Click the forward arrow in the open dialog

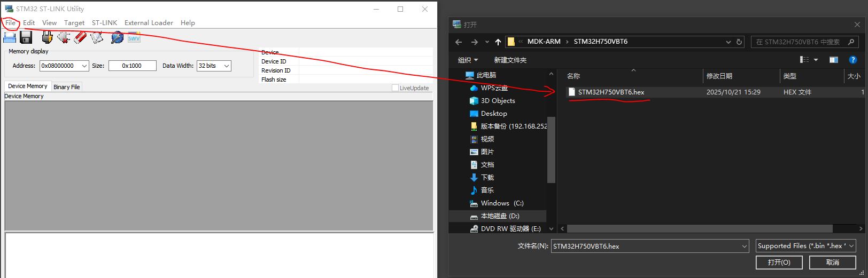coord(474,42)
